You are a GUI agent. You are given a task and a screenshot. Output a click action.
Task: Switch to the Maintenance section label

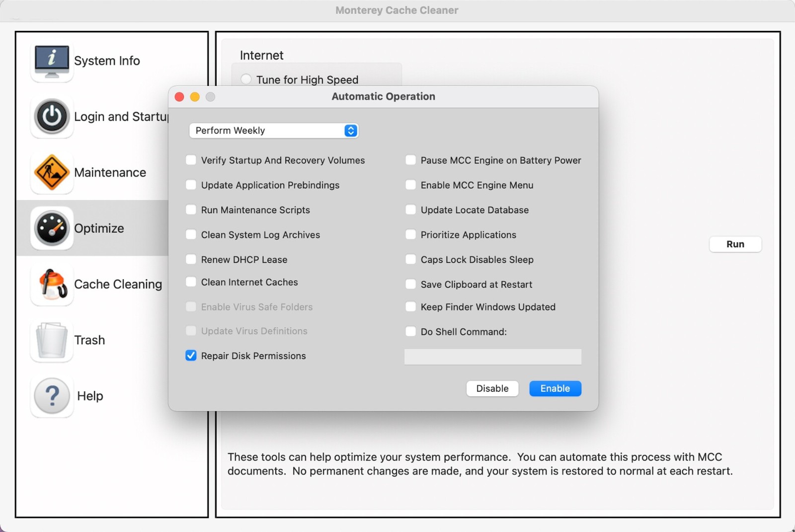point(110,172)
